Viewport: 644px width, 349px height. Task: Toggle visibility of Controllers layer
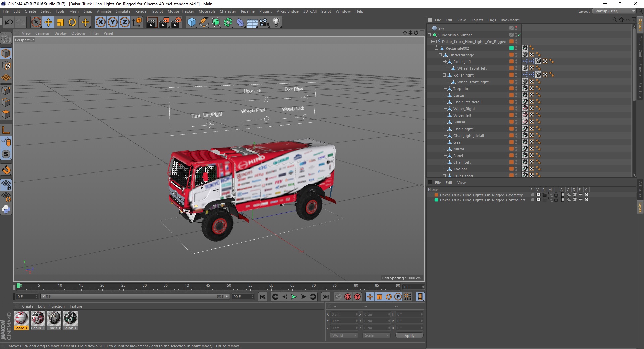(538, 200)
